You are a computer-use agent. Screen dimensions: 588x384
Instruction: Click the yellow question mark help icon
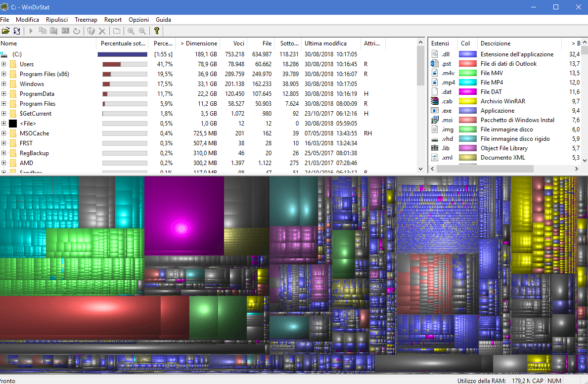pos(157,31)
